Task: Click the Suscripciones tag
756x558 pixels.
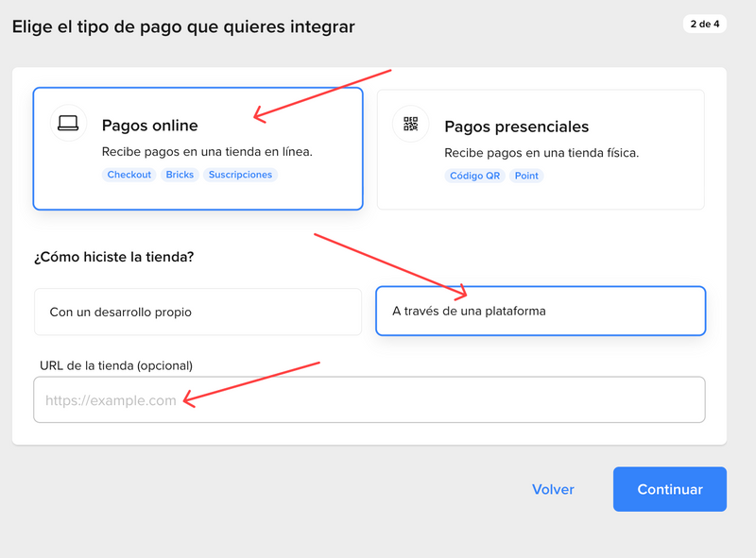Action: pyautogui.click(x=240, y=175)
